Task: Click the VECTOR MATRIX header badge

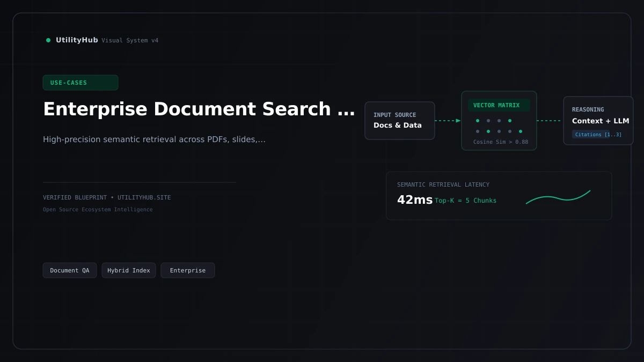Action: coord(499,105)
